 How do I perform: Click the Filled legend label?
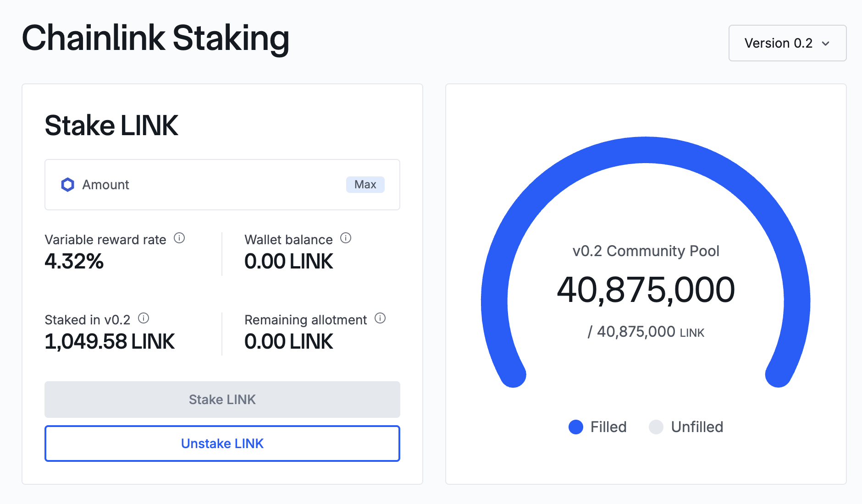point(608,427)
